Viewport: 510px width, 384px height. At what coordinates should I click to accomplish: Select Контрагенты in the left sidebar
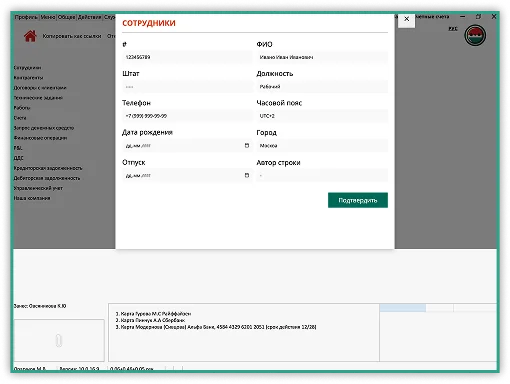click(28, 78)
